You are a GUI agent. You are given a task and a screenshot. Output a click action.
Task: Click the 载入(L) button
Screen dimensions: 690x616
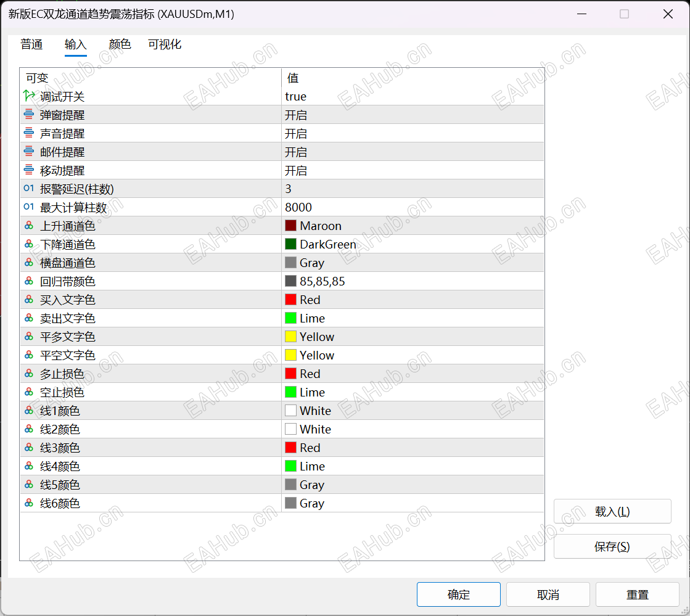click(612, 511)
